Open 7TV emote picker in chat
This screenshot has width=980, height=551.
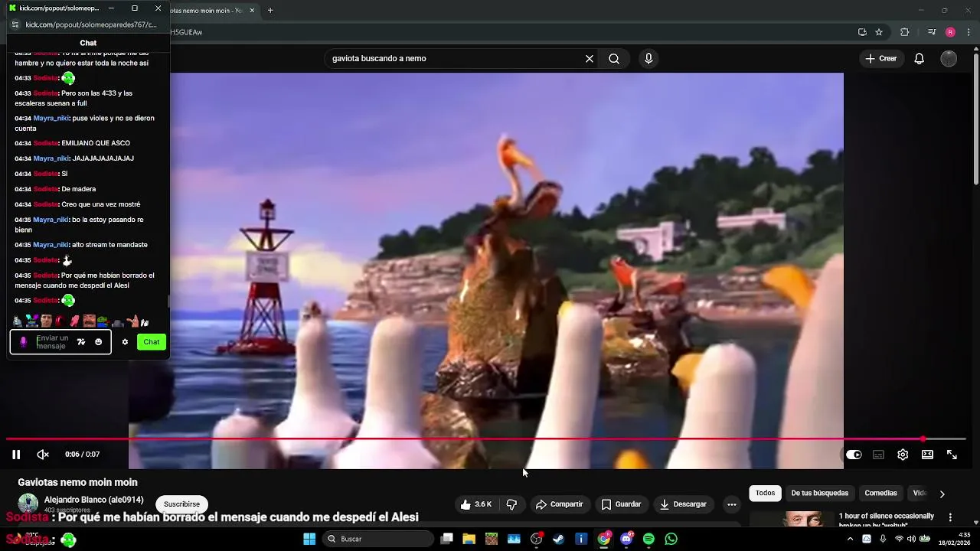tap(81, 342)
